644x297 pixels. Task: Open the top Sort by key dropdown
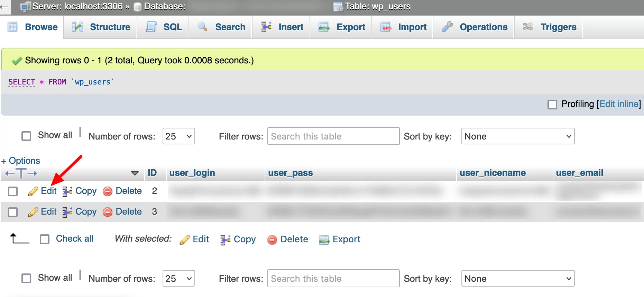(518, 136)
